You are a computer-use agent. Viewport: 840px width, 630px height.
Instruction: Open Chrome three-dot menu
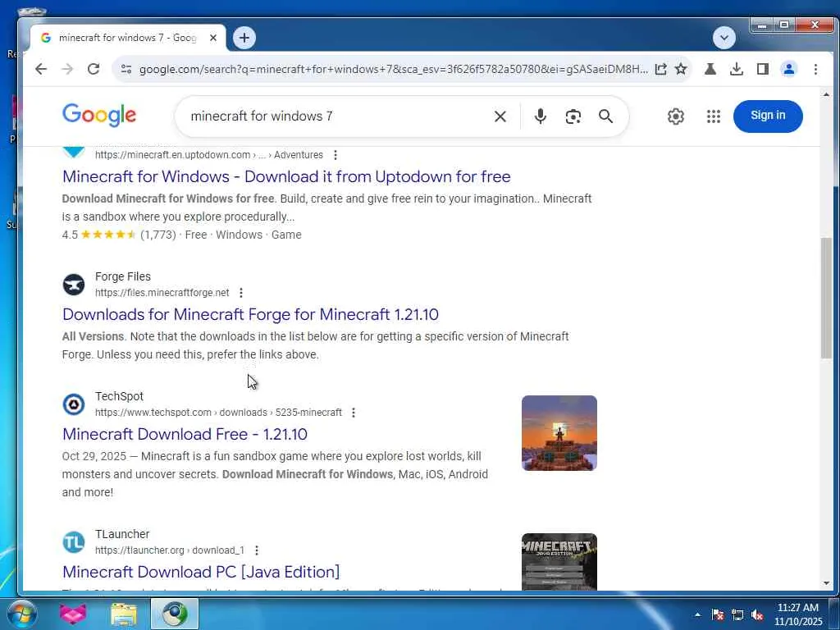pyautogui.click(x=815, y=69)
